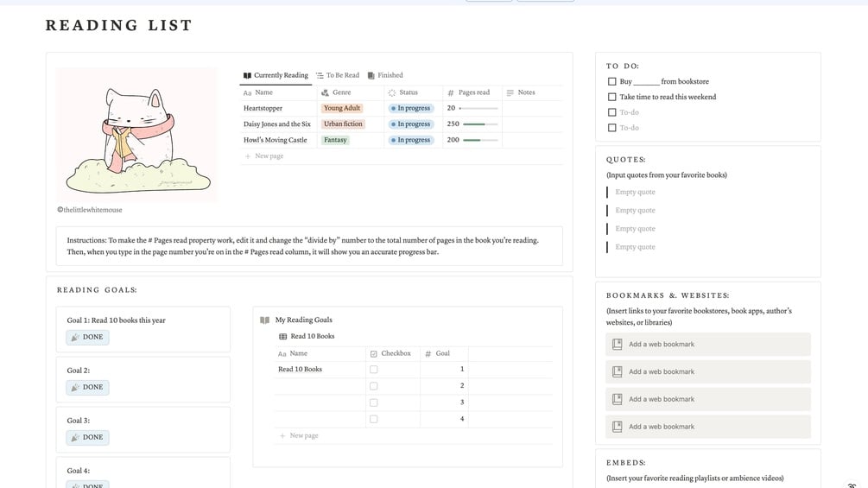Check Take time to read this weekend
The width and height of the screenshot is (868, 488).
pyautogui.click(x=611, y=97)
